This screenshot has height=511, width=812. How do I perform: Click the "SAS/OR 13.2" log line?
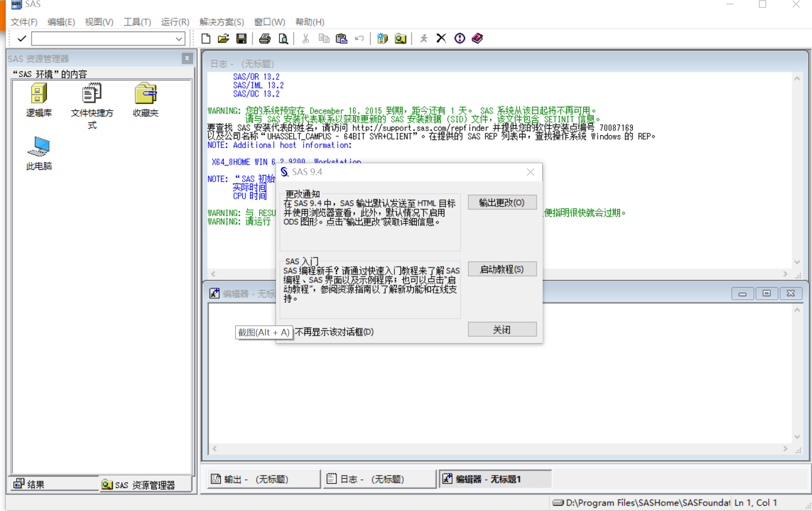pos(256,77)
